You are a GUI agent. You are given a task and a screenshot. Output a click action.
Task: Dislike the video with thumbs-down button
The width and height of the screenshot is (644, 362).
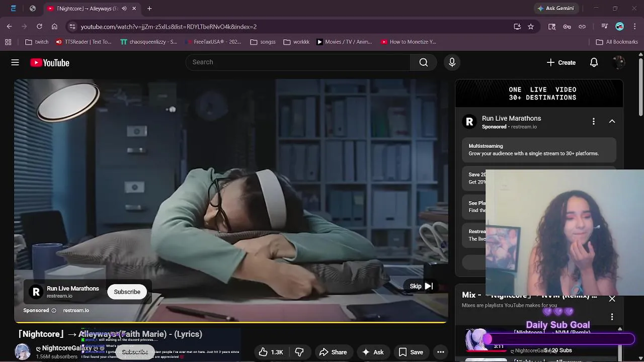tap(299, 352)
